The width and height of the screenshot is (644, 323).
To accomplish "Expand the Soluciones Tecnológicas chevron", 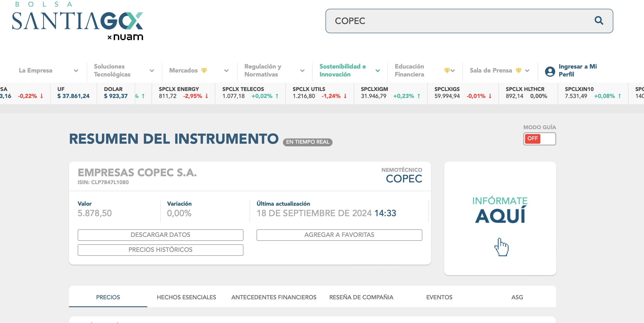I will [152, 71].
